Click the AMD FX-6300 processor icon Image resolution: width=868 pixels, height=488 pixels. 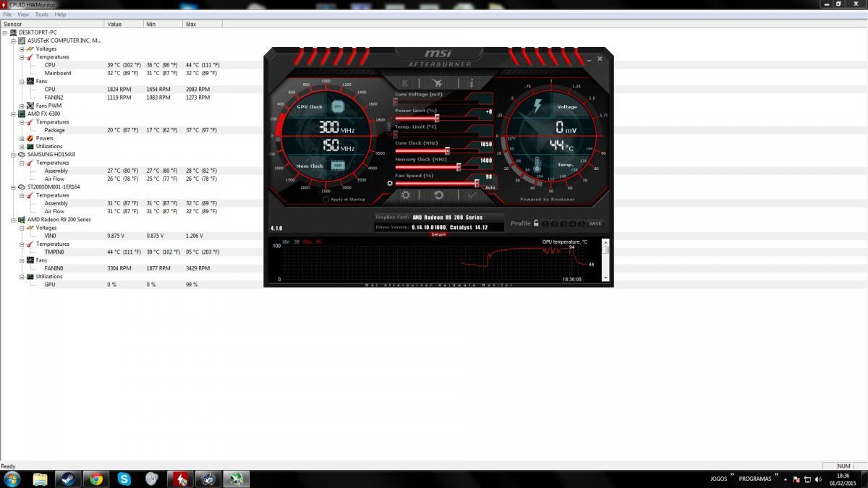pyautogui.click(x=22, y=114)
